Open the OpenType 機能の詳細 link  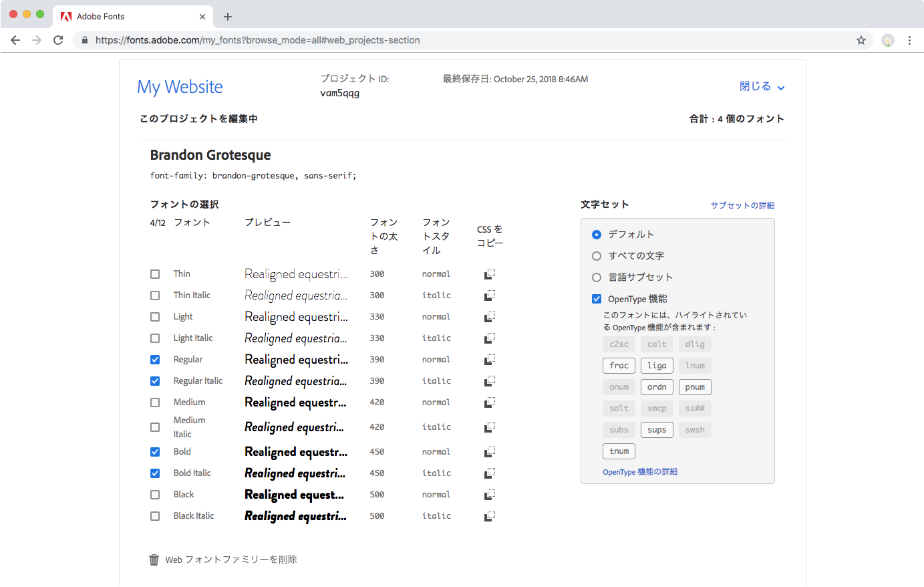(640, 472)
